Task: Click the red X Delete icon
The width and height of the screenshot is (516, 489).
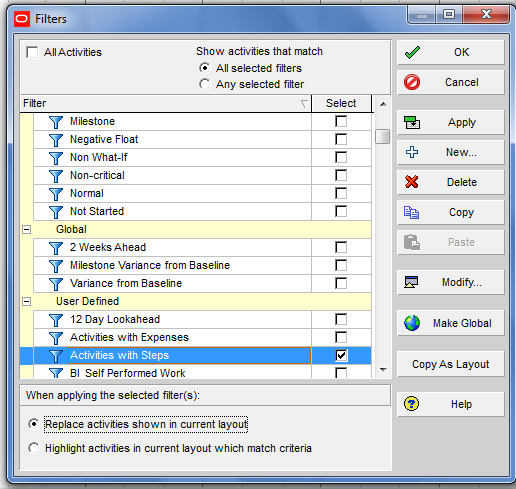Action: 412,182
